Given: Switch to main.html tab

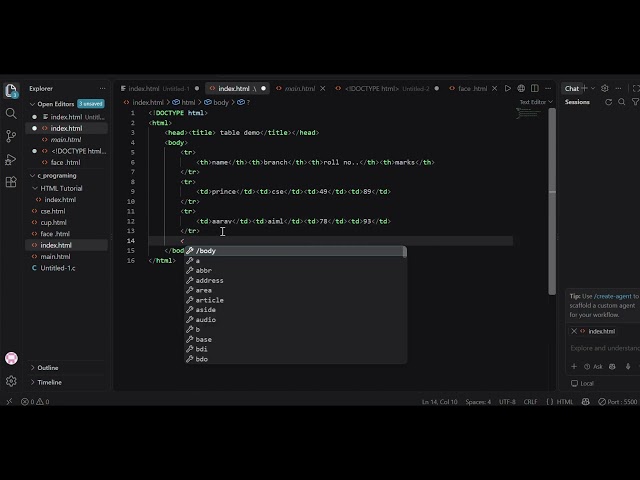Looking at the screenshot, I should (300, 88).
